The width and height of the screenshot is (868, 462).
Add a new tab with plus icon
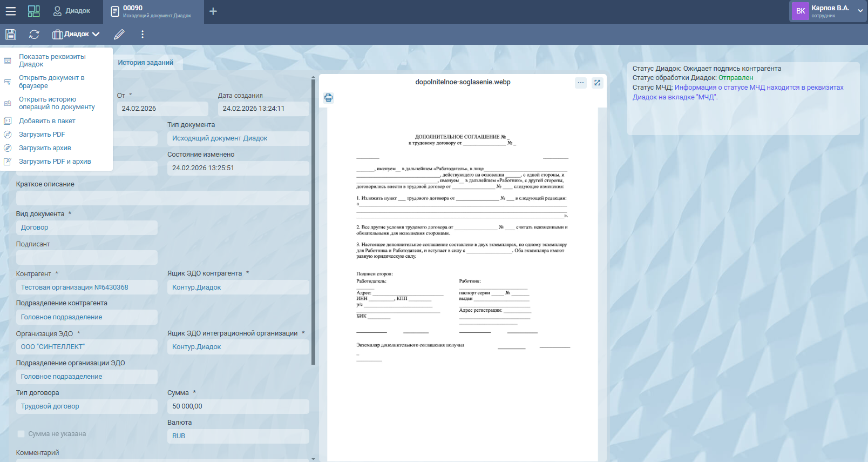[x=213, y=11]
